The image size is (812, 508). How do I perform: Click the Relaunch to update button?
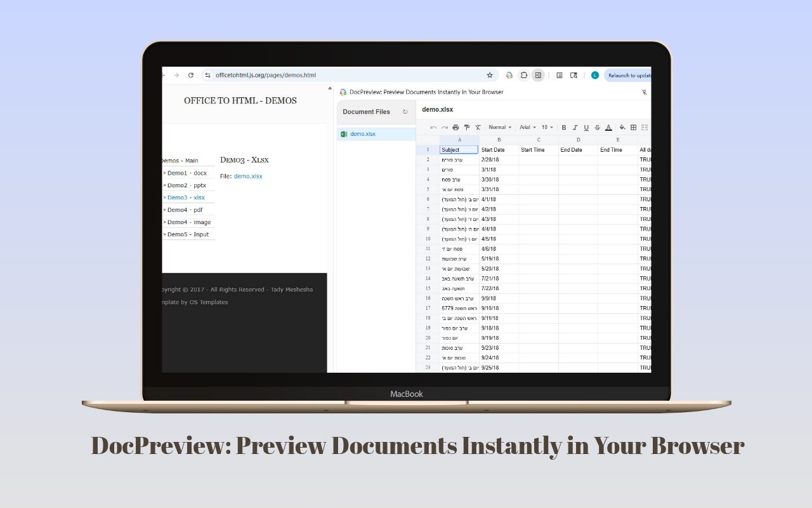tap(628, 75)
